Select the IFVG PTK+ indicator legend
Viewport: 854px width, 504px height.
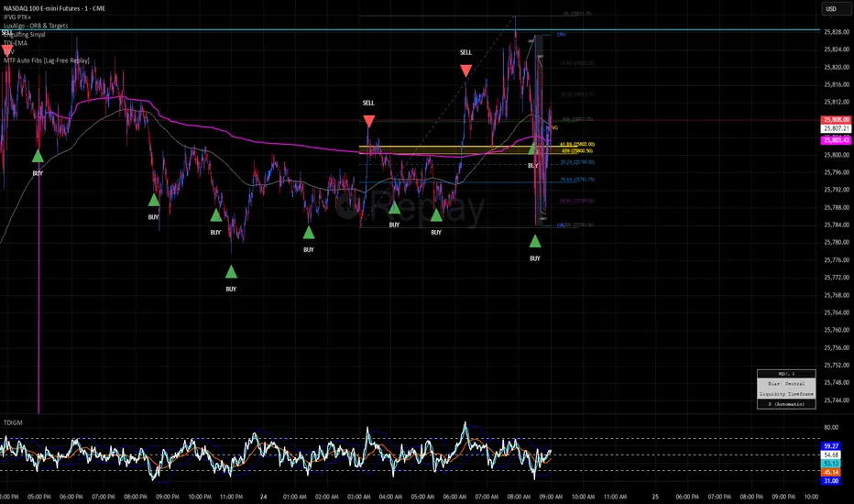tap(17, 16)
